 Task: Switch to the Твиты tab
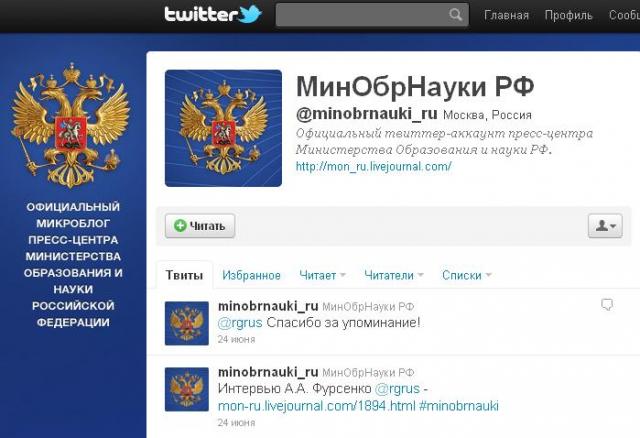click(x=184, y=275)
